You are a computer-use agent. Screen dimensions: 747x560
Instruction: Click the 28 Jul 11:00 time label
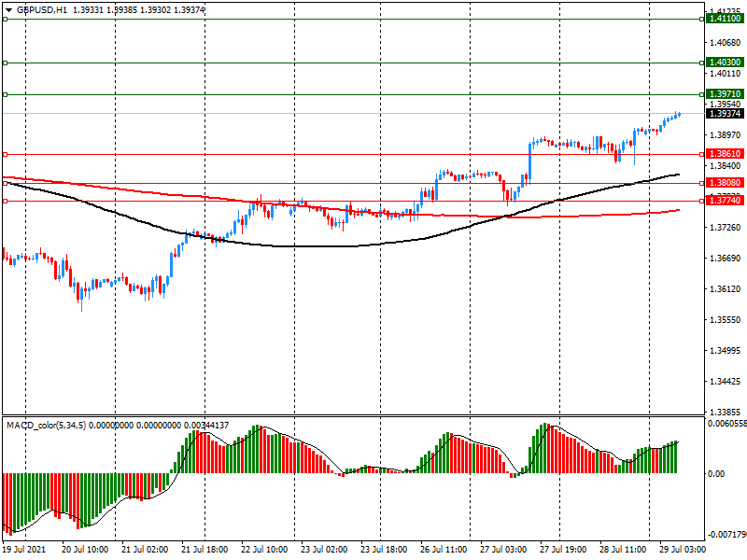pos(623,550)
